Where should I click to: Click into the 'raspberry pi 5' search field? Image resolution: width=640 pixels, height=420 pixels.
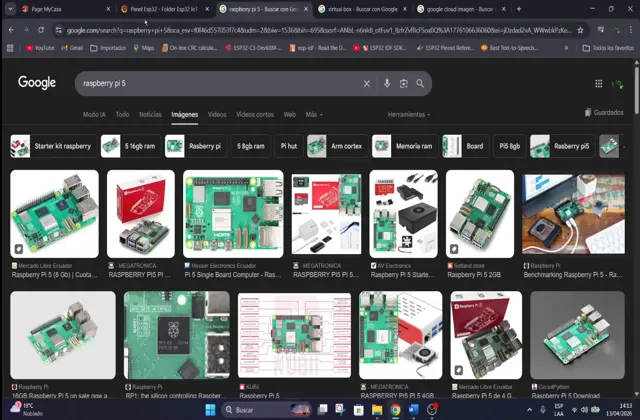point(200,84)
